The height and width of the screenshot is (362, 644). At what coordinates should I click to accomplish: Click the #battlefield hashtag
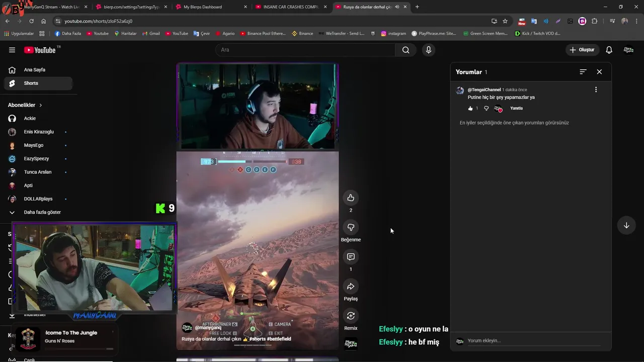[279, 339]
